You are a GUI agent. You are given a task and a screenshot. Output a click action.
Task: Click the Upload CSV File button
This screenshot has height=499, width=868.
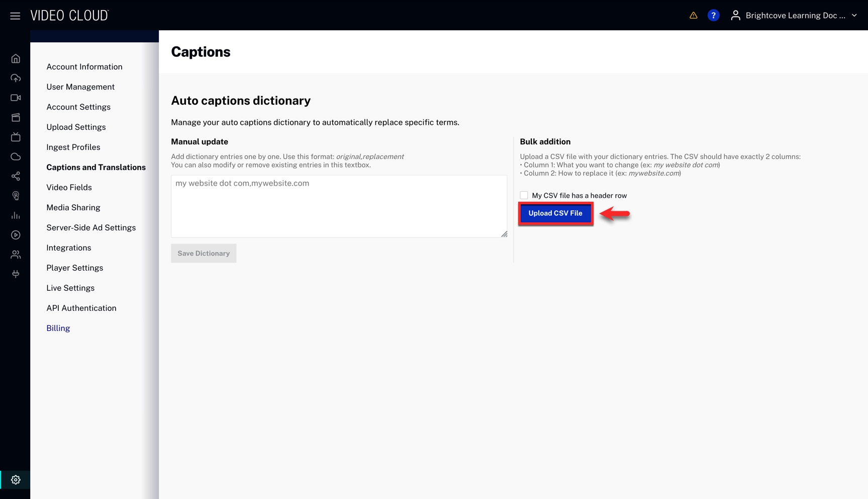tap(555, 213)
